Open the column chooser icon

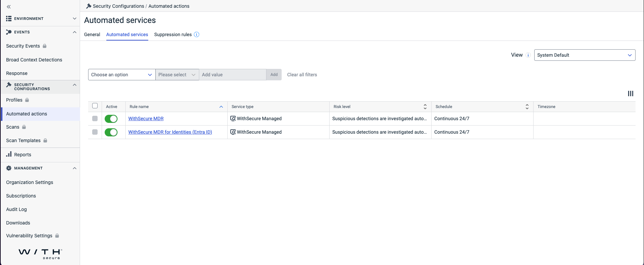point(630,94)
